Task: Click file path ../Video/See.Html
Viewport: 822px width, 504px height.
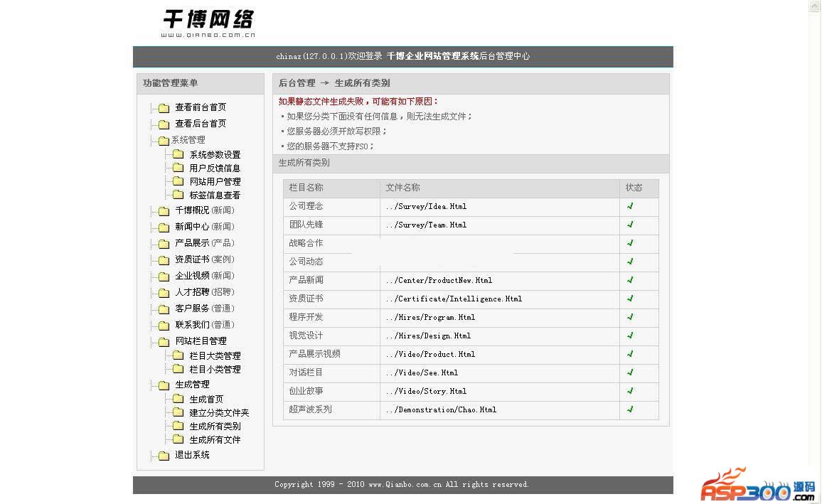Action: [x=422, y=372]
